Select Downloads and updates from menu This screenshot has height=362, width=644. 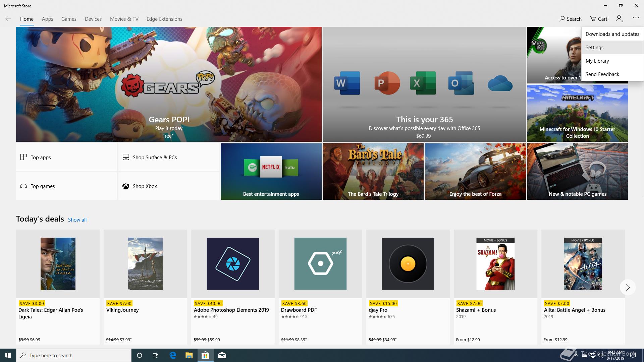click(x=612, y=34)
